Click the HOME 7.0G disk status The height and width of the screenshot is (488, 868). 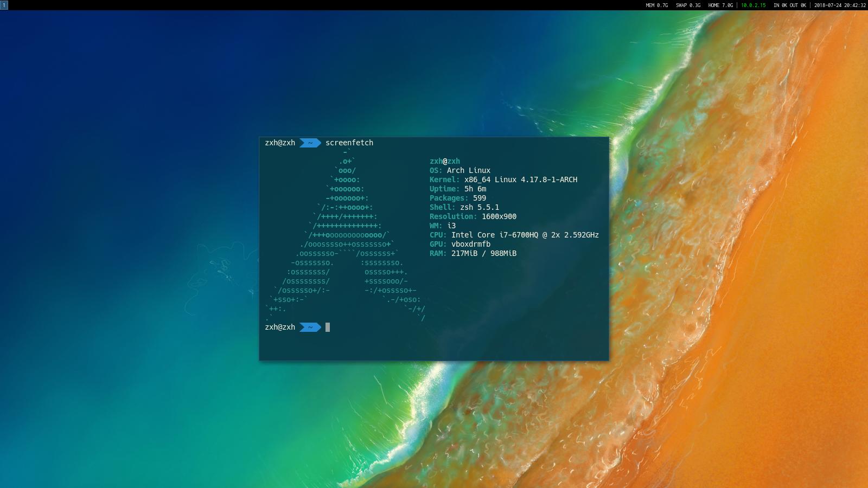[x=720, y=5]
